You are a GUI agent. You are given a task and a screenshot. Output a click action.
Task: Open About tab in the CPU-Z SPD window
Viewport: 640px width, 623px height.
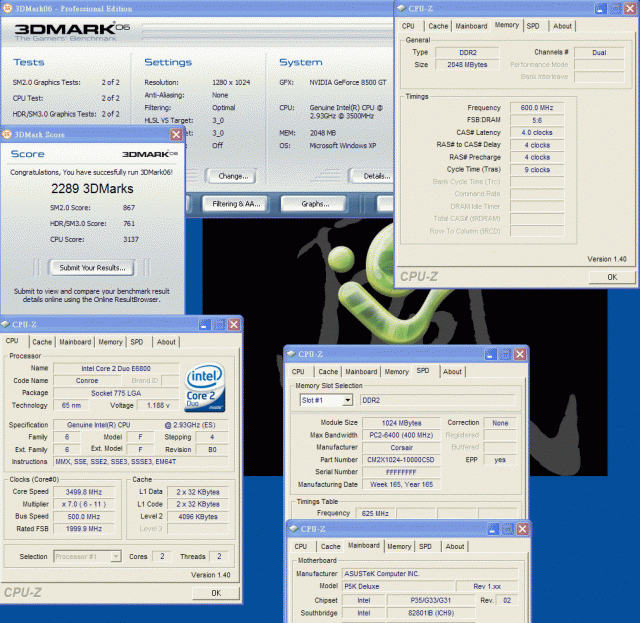452,372
